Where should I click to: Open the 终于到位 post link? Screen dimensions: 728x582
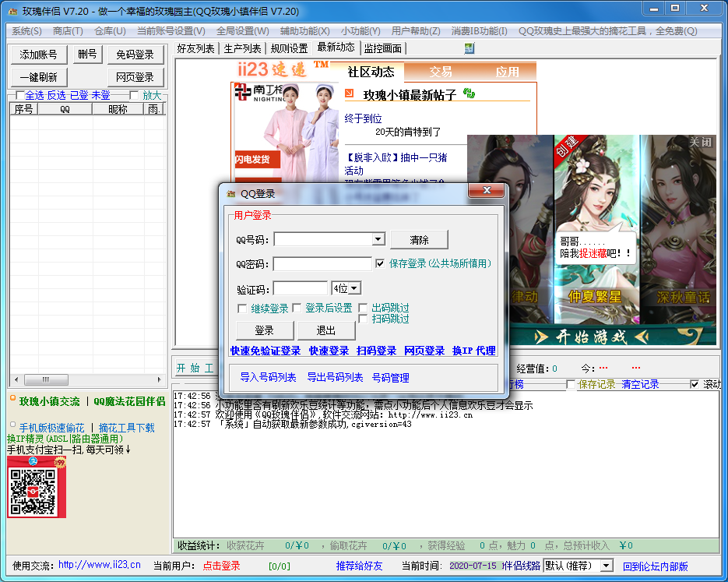363,118
